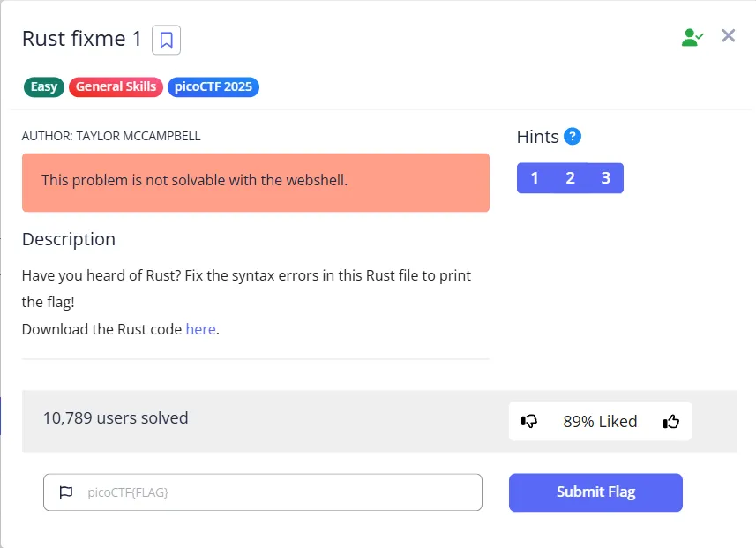Open the Hints help question mark icon
The image size is (756, 548).
pyautogui.click(x=571, y=136)
